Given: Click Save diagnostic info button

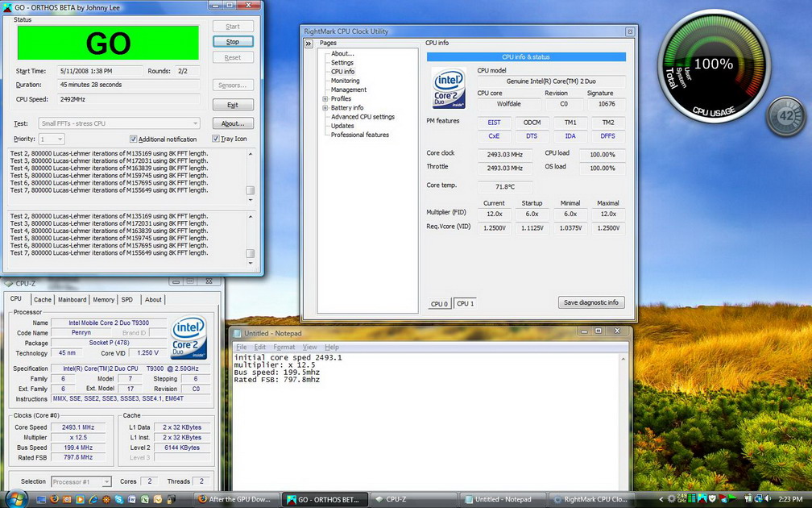Looking at the screenshot, I should tap(591, 302).
